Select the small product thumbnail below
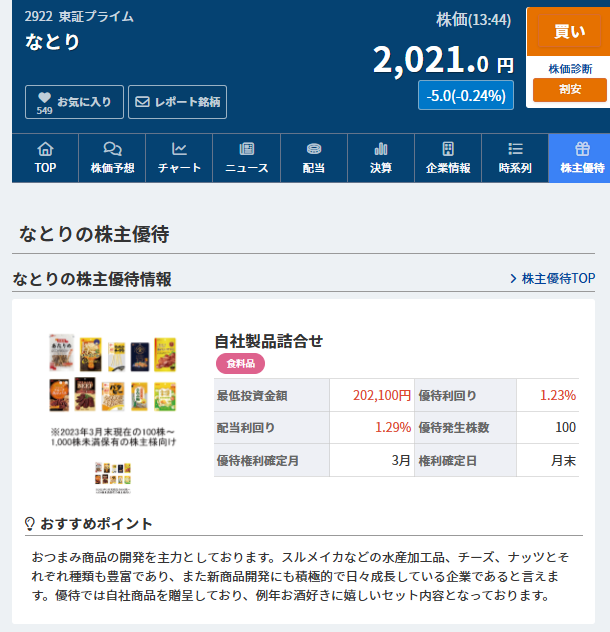The height and width of the screenshot is (632, 610). (x=113, y=478)
